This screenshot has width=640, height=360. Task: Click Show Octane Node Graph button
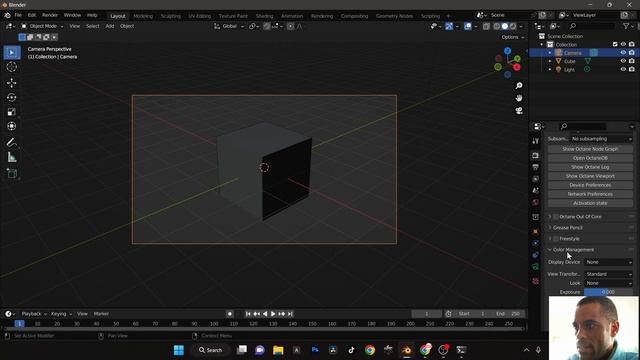coord(590,149)
